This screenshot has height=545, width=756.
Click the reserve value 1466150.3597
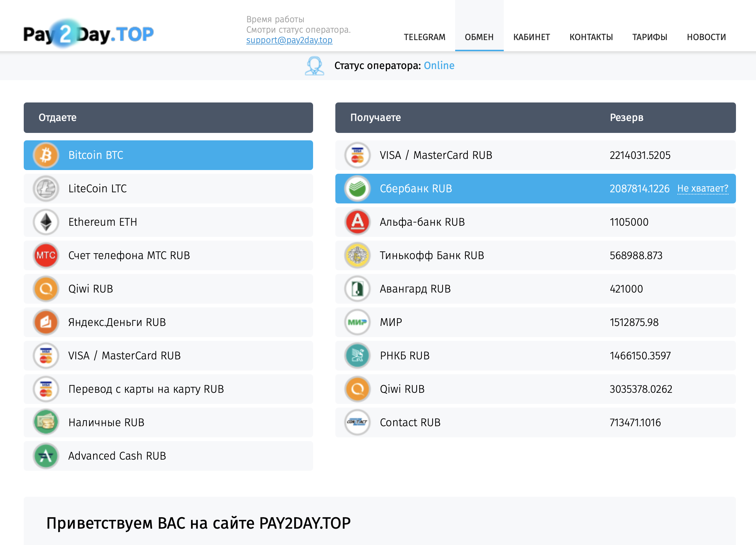(640, 356)
